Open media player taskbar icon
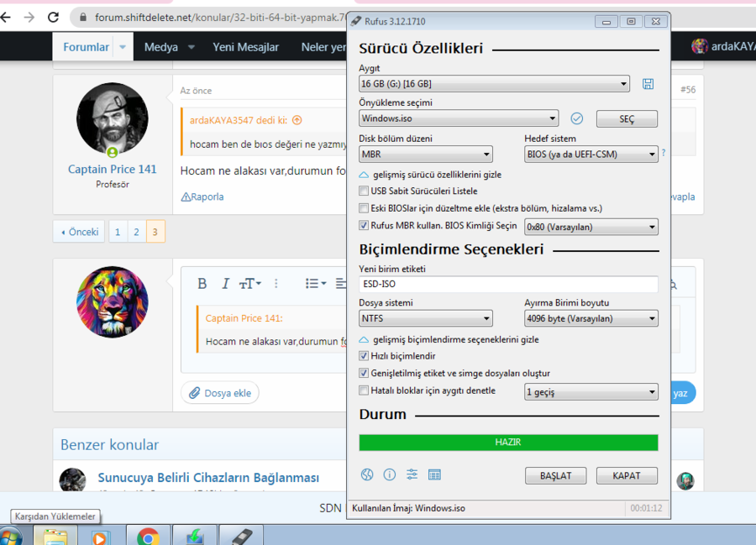756x545 pixels. 101,537
